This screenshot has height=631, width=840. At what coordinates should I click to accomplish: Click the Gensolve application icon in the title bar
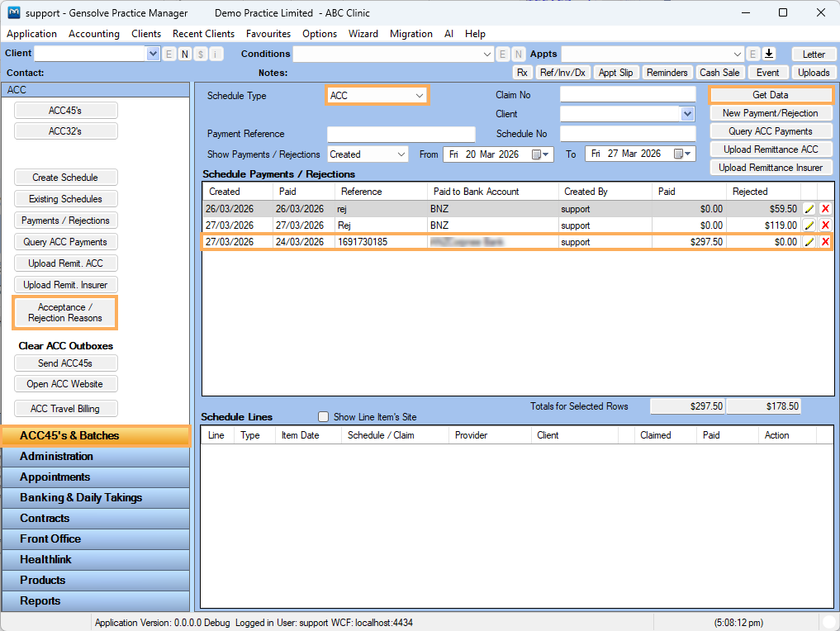(x=14, y=12)
